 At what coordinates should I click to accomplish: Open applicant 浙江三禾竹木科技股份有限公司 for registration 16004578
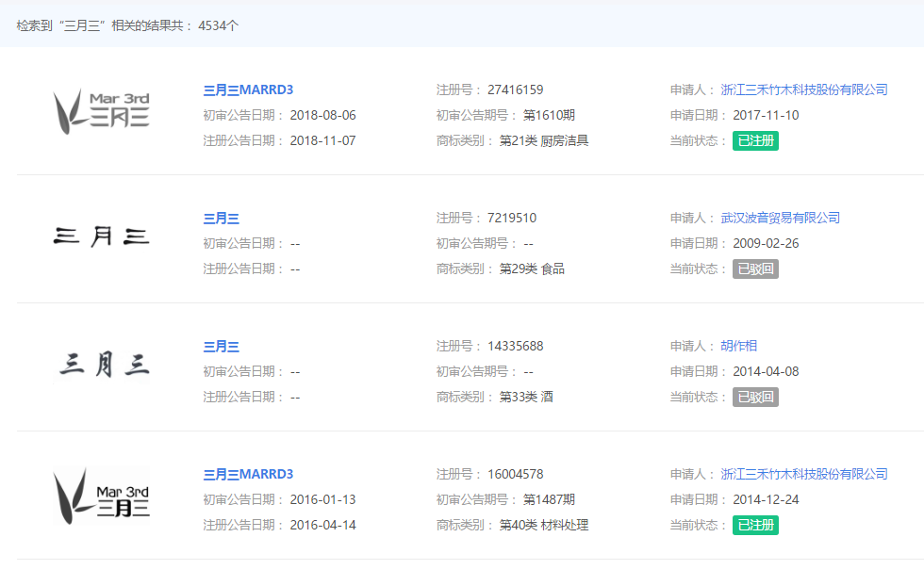(x=803, y=475)
